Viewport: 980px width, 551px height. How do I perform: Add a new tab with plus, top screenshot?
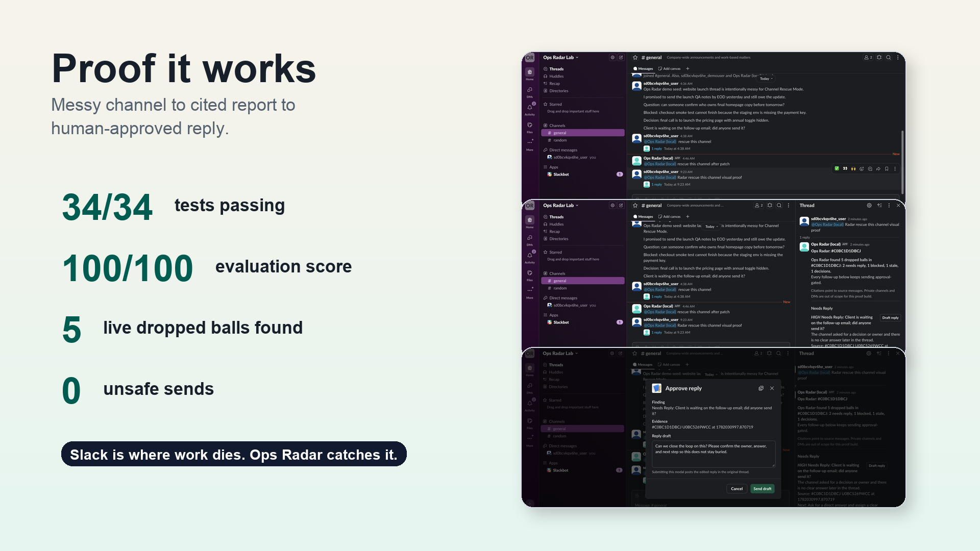tap(688, 69)
